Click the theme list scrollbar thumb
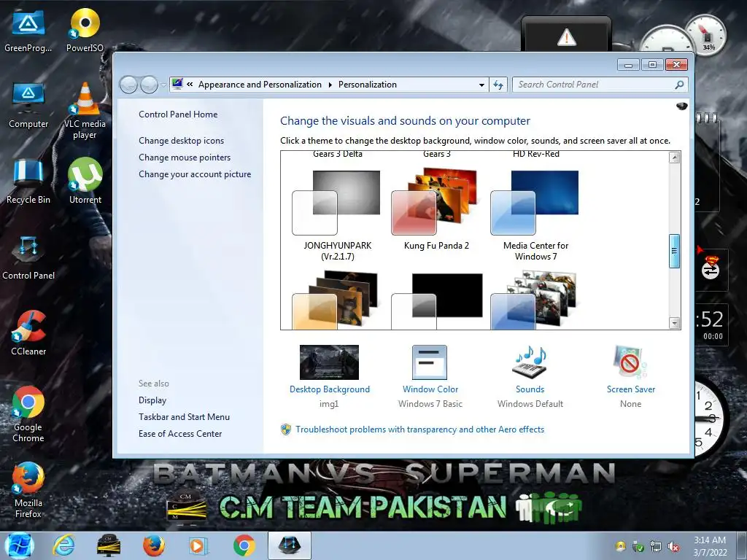The width and height of the screenshot is (747, 560). point(674,251)
